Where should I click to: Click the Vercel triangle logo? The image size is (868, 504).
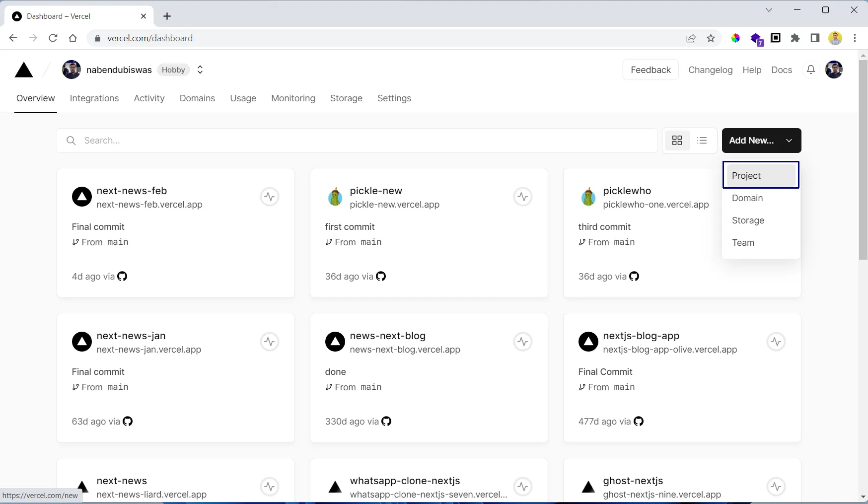(x=24, y=70)
